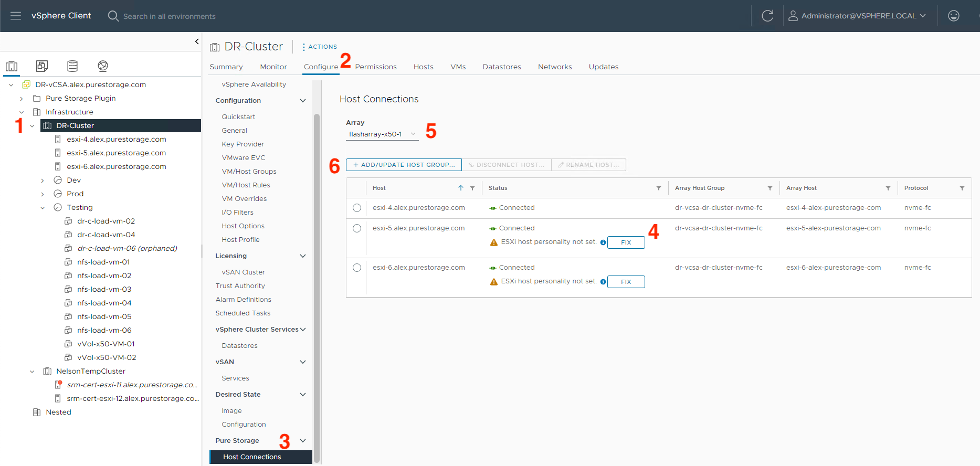Open Trust Authority settings
Image resolution: width=980 pixels, height=466 pixels.
click(240, 286)
